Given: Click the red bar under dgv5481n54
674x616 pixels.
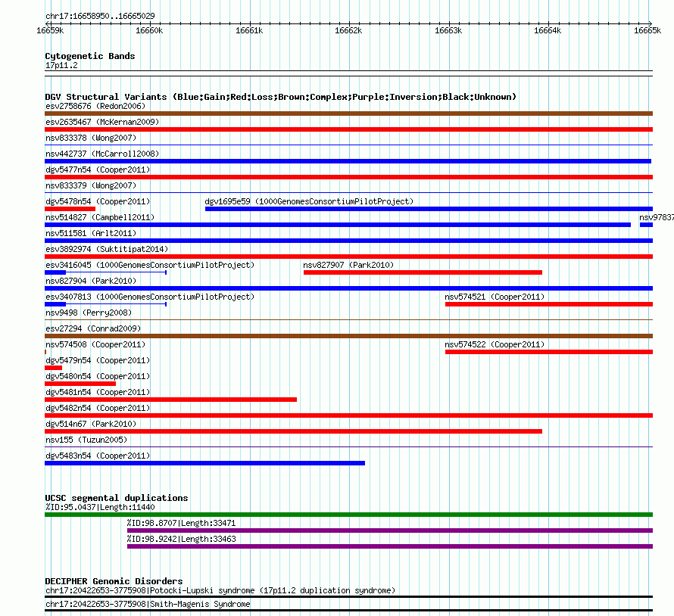Looking at the screenshot, I should (x=170, y=400).
